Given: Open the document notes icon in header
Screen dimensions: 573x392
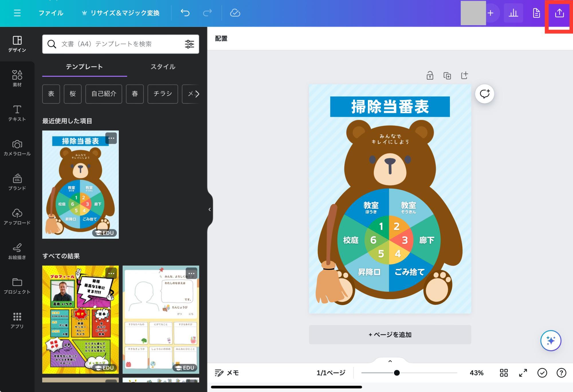Looking at the screenshot, I should (x=536, y=13).
